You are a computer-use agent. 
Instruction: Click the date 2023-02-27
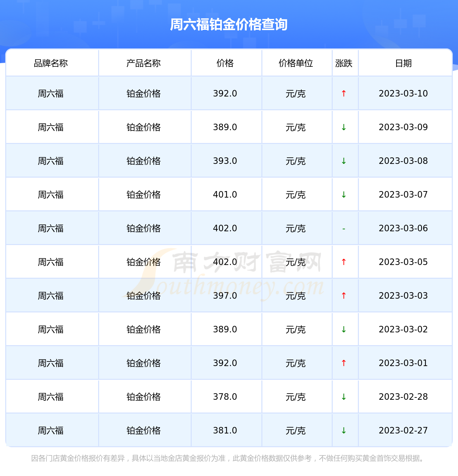[x=403, y=431]
